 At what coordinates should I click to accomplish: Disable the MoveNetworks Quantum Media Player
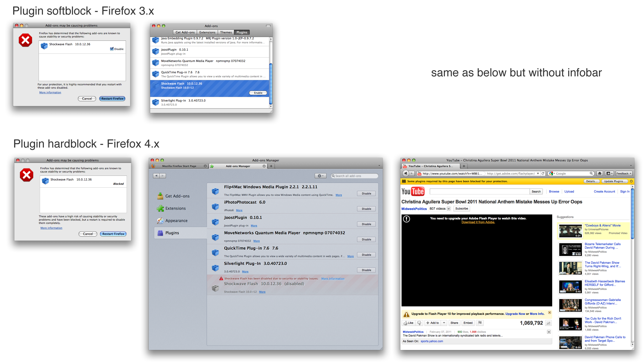366,239
